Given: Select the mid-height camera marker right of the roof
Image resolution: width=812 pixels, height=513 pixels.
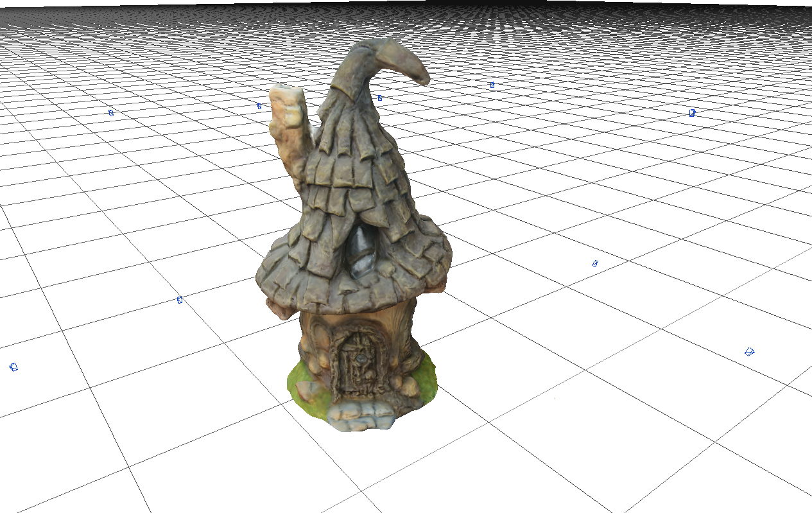Looking at the screenshot, I should click(x=595, y=263).
